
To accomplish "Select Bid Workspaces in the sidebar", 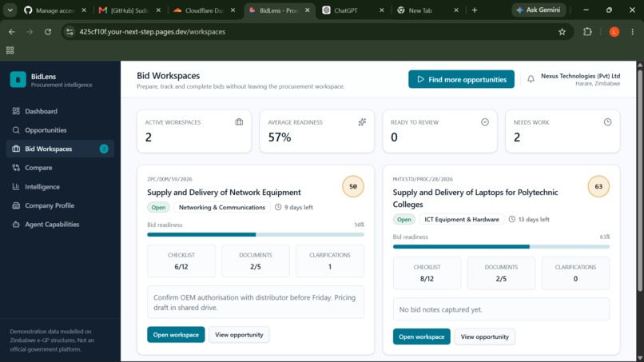I will click(x=60, y=149).
